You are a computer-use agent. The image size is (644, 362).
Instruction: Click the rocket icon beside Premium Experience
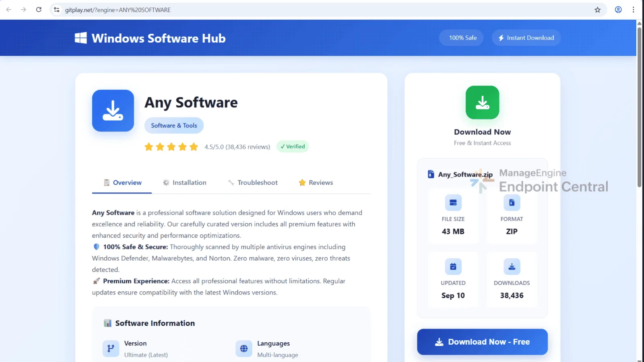click(96, 281)
